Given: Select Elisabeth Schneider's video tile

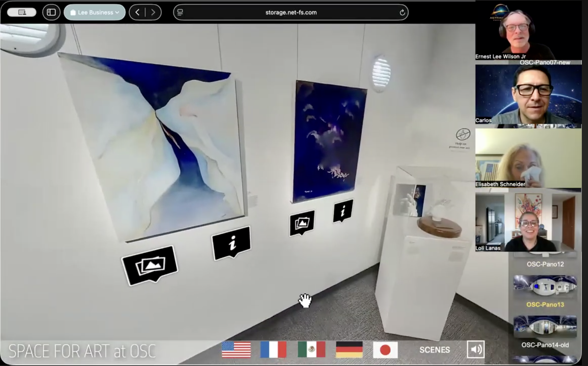Looking at the screenshot, I should [x=528, y=158].
